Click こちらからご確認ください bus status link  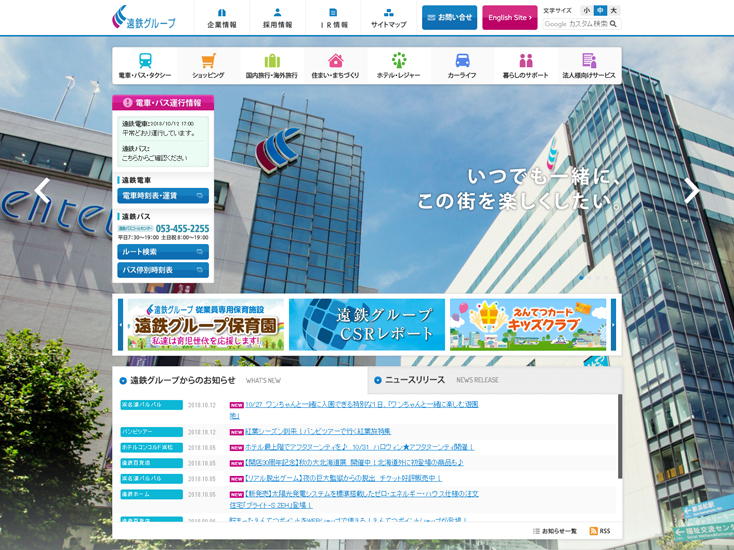(154, 158)
